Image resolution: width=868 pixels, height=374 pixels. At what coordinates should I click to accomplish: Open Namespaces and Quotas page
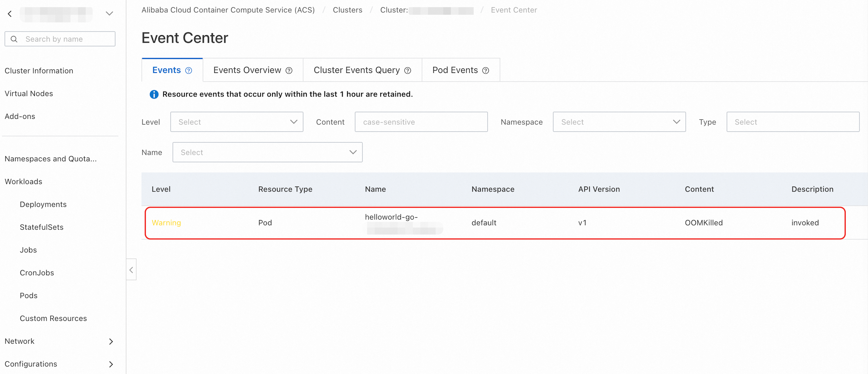50,159
